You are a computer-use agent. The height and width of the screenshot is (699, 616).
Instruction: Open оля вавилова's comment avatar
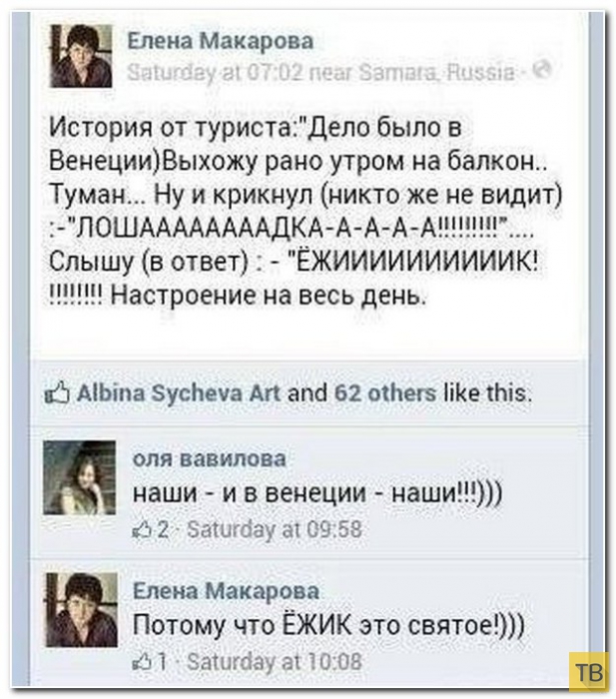pos(79,478)
